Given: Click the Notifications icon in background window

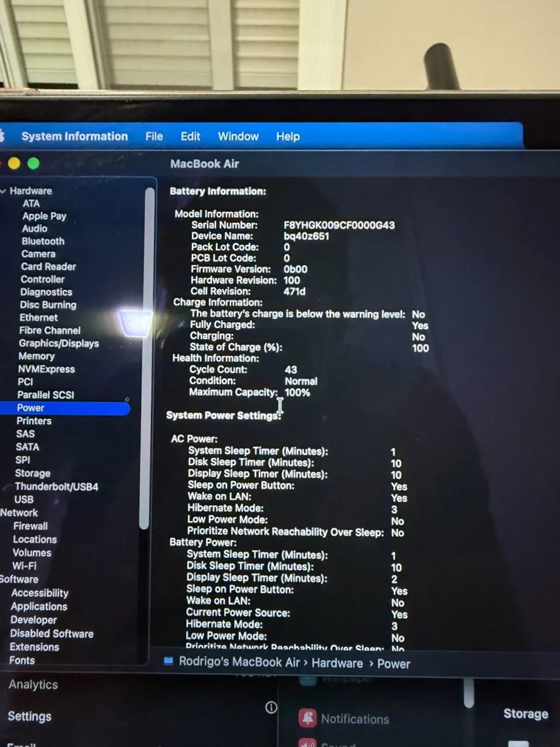Looking at the screenshot, I should click(307, 718).
